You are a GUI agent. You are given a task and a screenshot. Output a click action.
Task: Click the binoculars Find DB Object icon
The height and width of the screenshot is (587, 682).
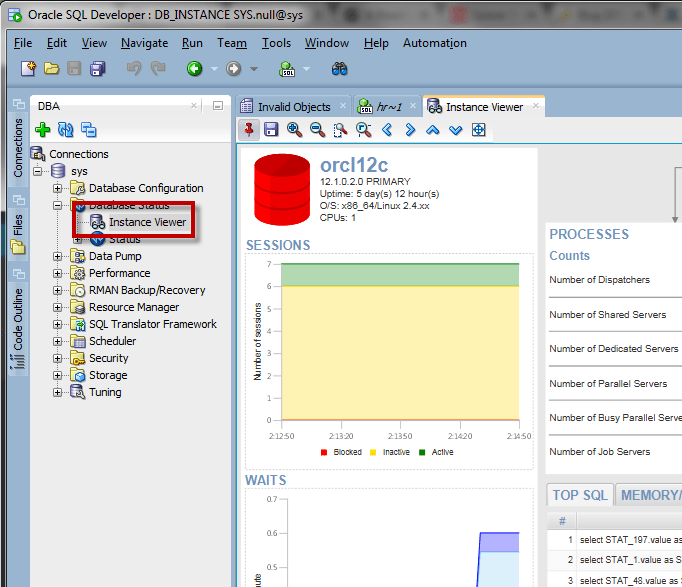(x=339, y=69)
